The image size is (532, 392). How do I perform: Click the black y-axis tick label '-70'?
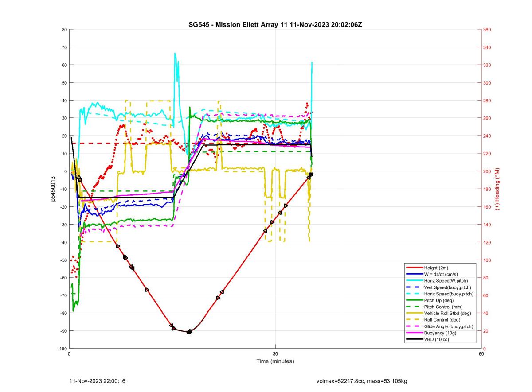click(x=63, y=295)
